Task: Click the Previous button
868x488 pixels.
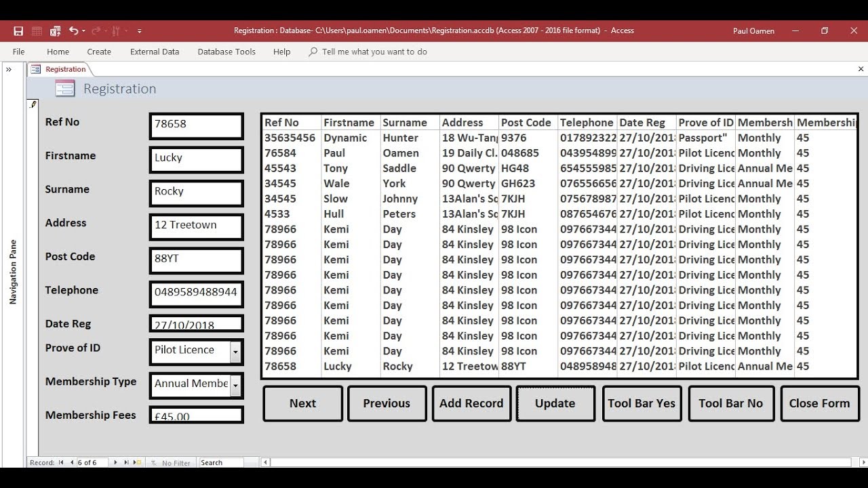Action: pyautogui.click(x=387, y=403)
